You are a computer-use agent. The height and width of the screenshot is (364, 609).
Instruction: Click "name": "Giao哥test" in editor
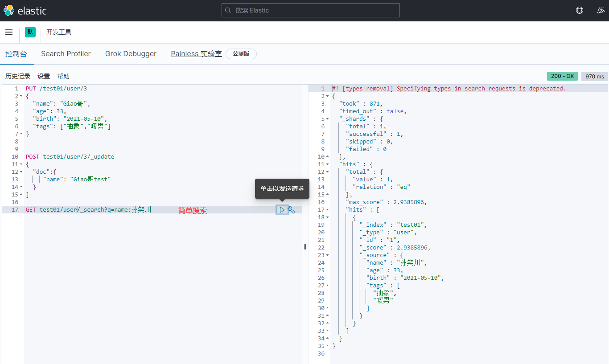coord(77,180)
